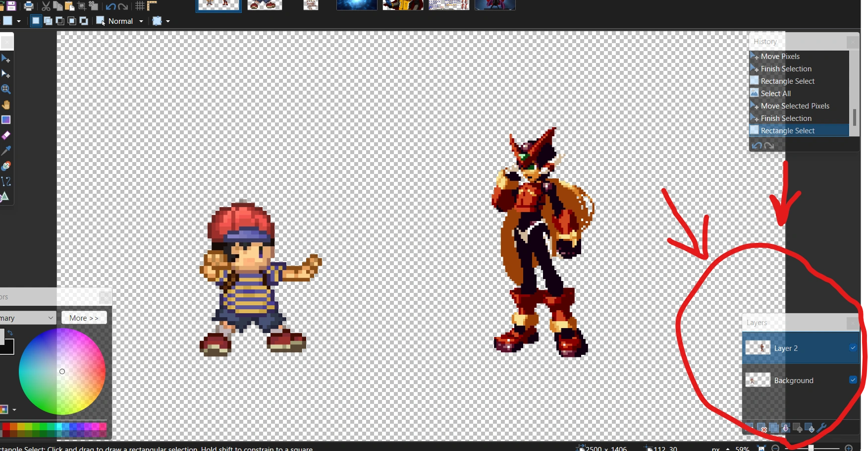
Task: Select Intersect selection mode
Action: click(72, 21)
